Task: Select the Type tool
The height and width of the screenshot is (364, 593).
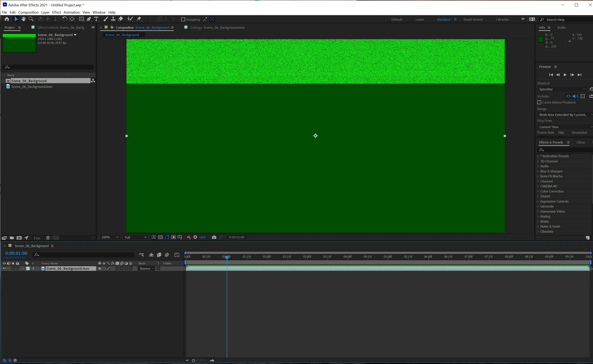Action: tap(97, 19)
